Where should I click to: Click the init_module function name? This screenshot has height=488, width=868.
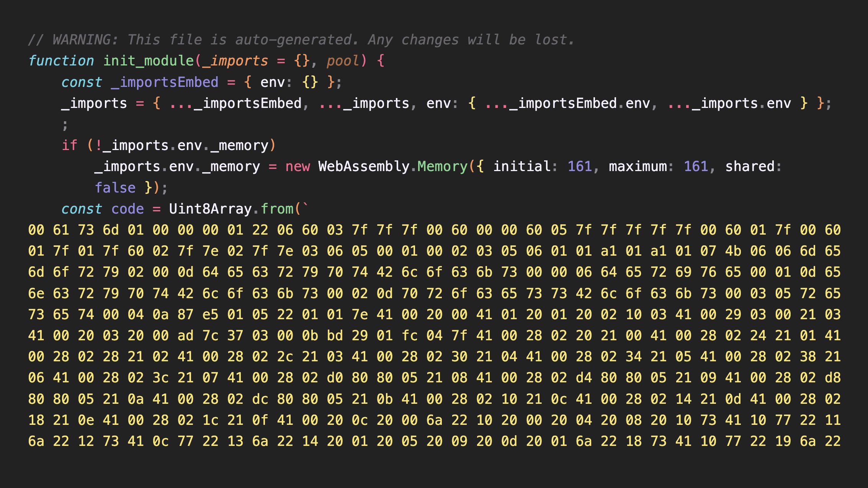[x=149, y=61]
